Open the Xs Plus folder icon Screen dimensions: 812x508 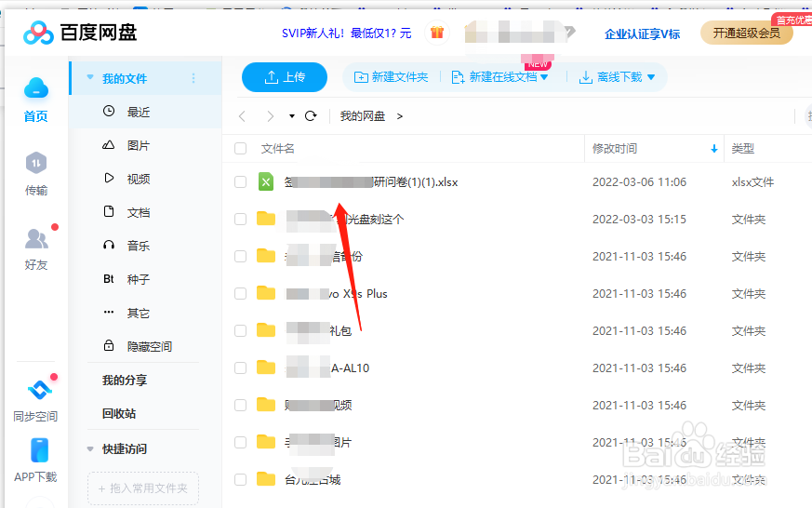(266, 293)
